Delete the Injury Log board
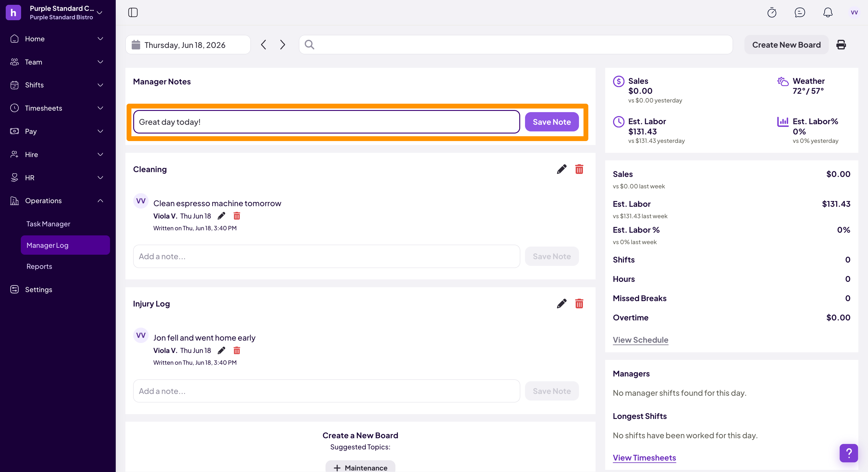868x472 pixels. tap(579, 304)
